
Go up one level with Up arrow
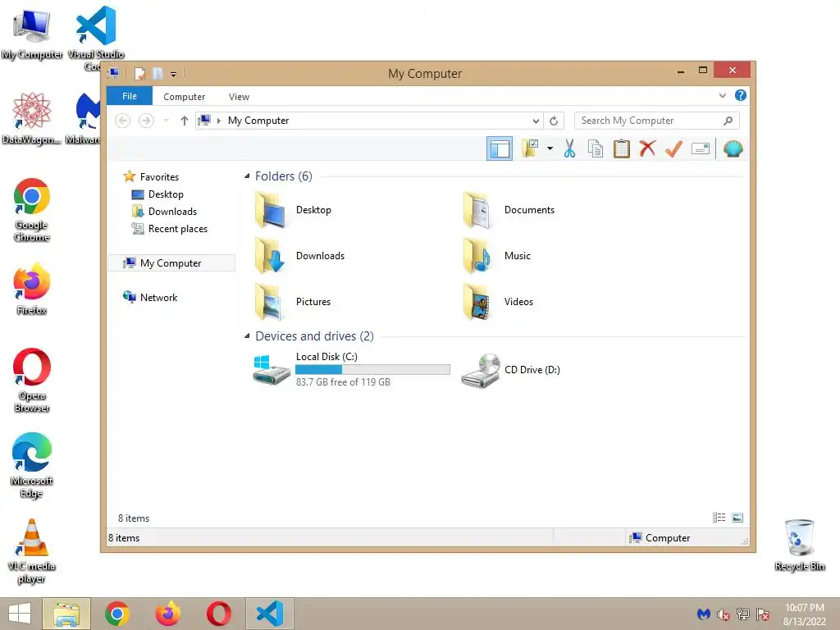185,121
